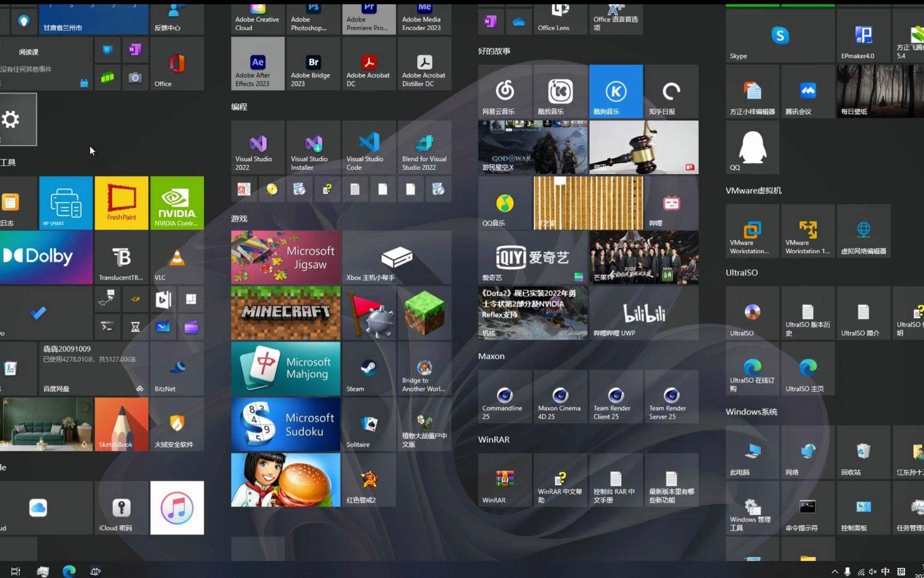This screenshot has height=578, width=924.
Task: Launch QQ音乐 tile
Action: point(505,203)
